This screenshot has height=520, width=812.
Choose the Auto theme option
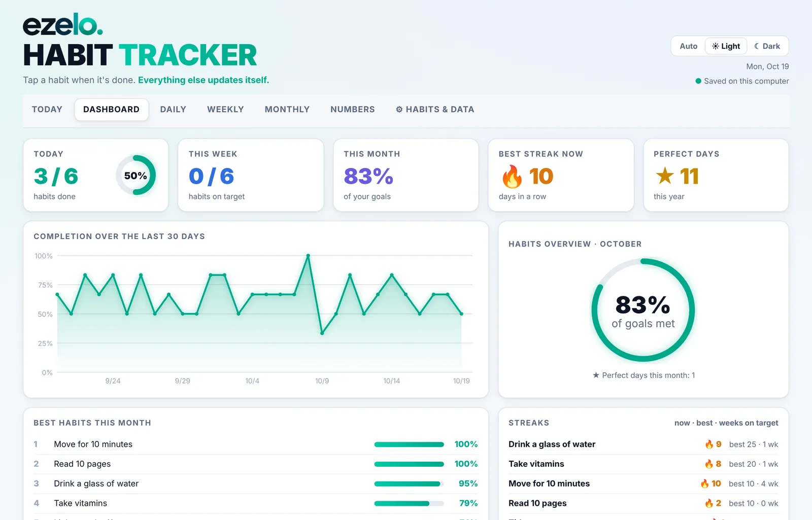(688, 46)
